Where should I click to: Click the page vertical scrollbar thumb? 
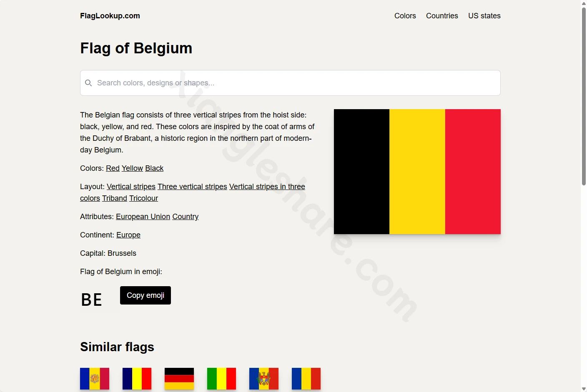tap(584, 96)
